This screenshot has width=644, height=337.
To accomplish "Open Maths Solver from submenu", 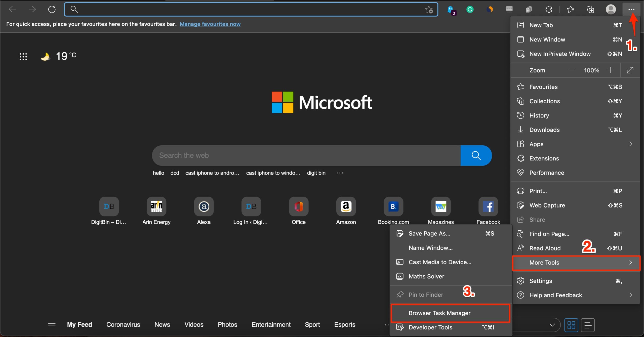I will tap(451, 277).
